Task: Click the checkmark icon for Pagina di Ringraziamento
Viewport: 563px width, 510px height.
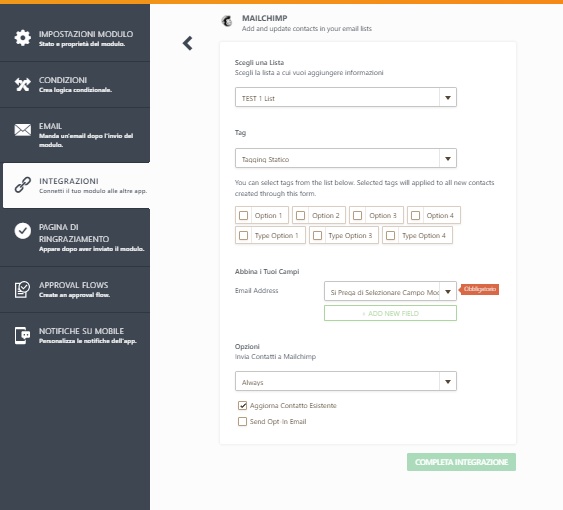Action: (23, 231)
